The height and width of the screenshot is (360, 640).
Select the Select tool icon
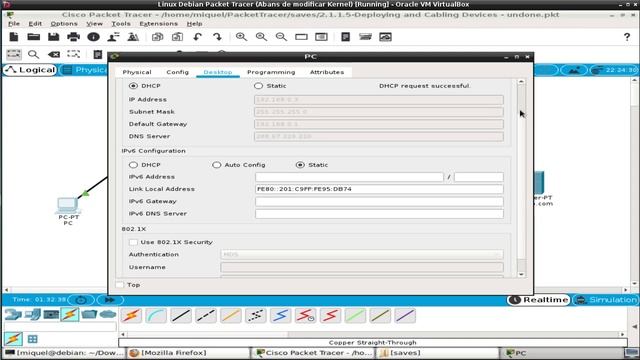coord(13,54)
